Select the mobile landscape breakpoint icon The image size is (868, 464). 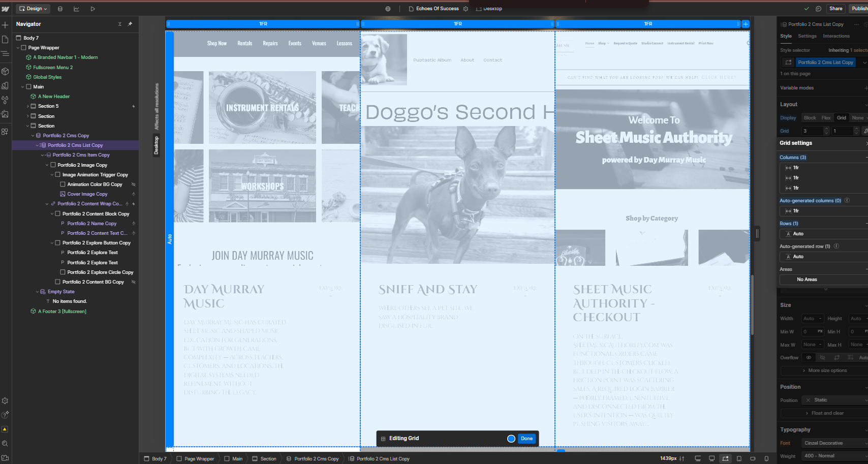point(753,458)
